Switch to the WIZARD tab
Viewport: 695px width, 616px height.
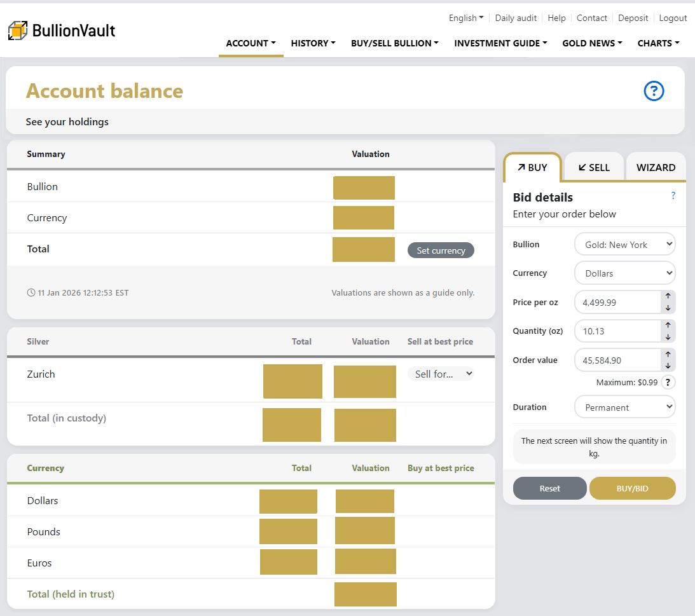[x=656, y=168]
